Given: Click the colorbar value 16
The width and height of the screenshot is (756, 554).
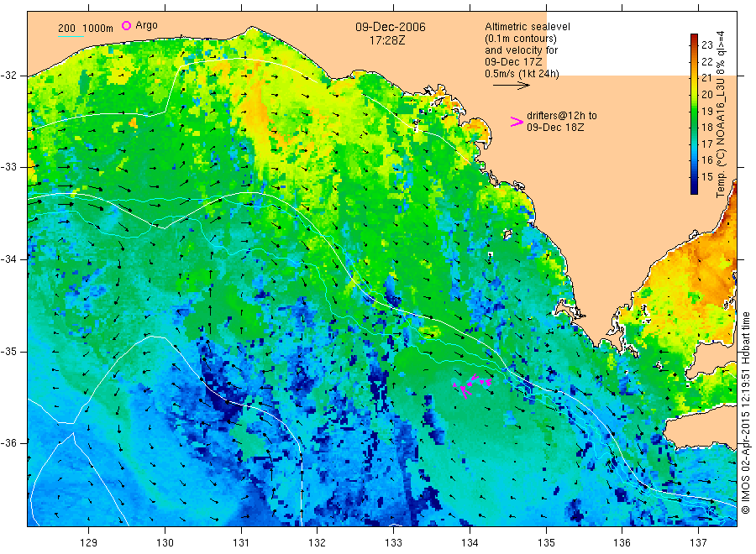Looking at the screenshot, I should (706, 160).
